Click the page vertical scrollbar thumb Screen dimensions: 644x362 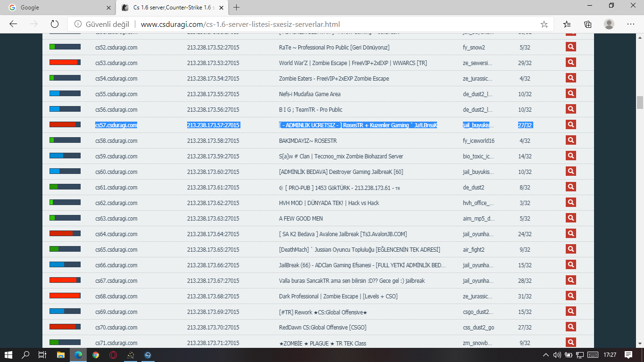coord(640,102)
